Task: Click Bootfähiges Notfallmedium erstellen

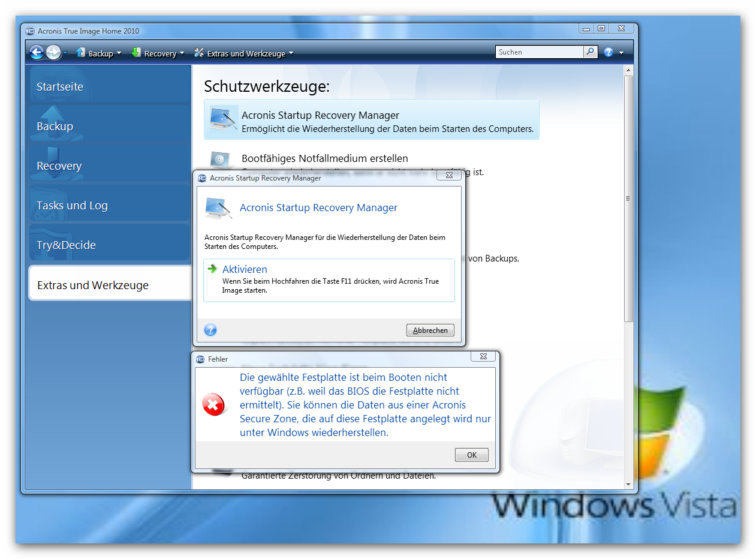Action: click(x=324, y=158)
